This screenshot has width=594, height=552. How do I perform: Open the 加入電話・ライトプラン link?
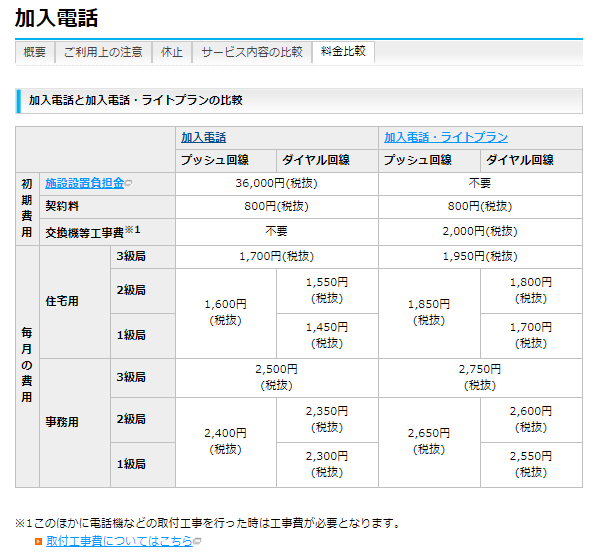446,138
